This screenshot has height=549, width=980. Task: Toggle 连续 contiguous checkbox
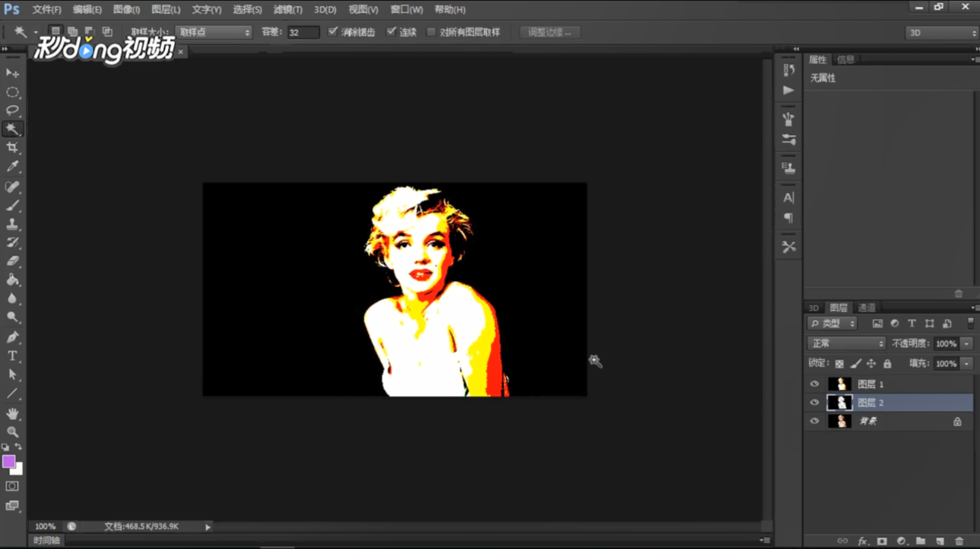391,32
